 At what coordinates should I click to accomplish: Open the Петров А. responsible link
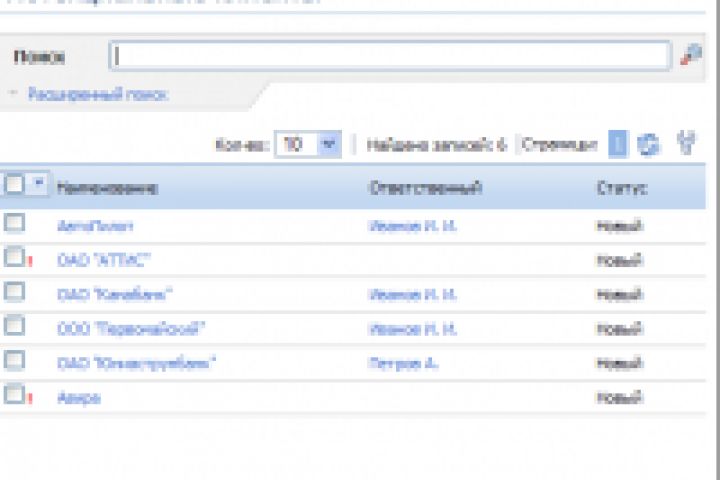(403, 363)
